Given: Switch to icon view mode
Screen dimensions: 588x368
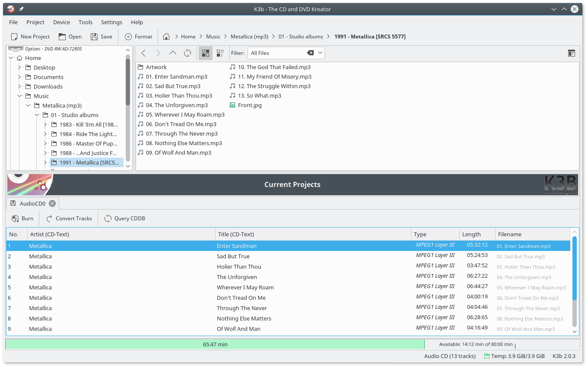Looking at the screenshot, I should (x=206, y=53).
